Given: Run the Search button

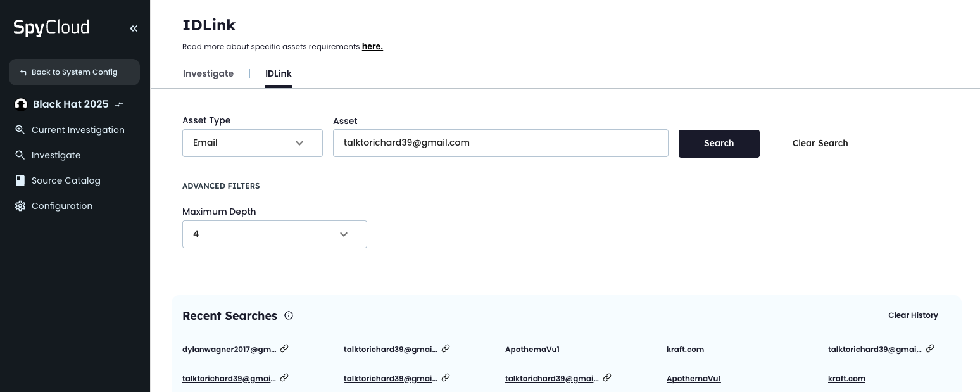Looking at the screenshot, I should click(719, 144).
